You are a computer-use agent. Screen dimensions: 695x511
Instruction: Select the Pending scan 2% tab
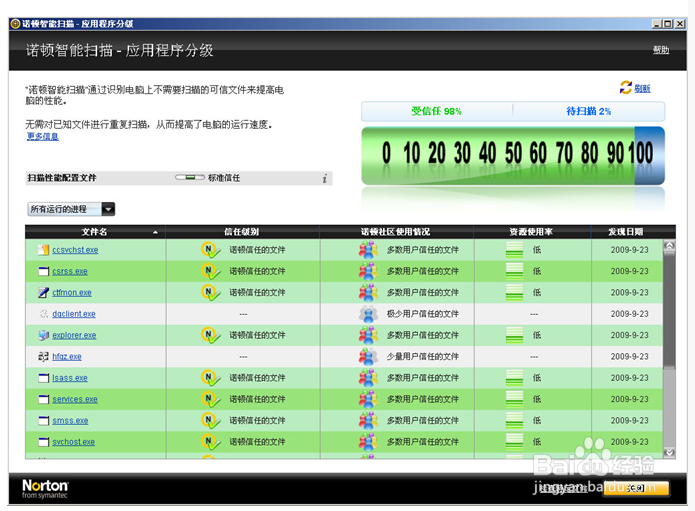click(x=589, y=111)
